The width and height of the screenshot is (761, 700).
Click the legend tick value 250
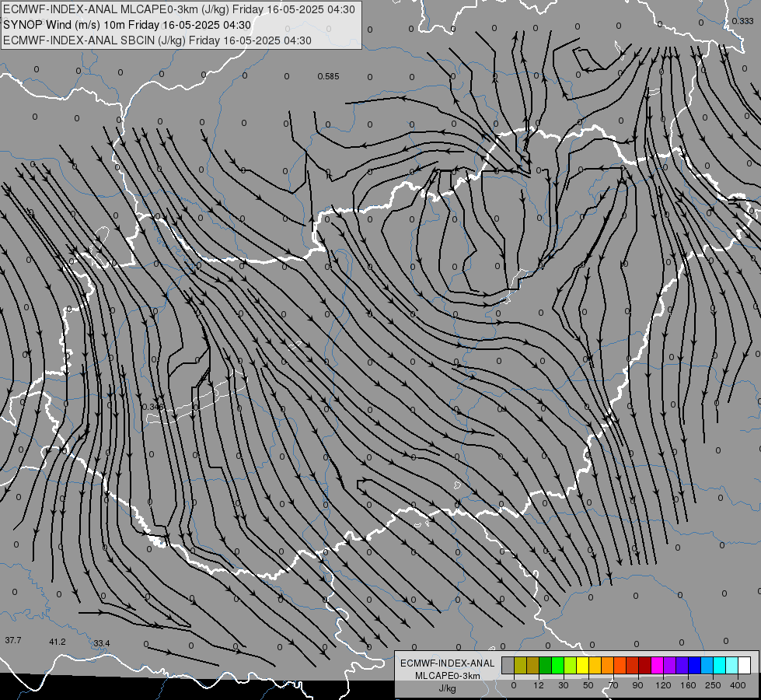[713, 685]
